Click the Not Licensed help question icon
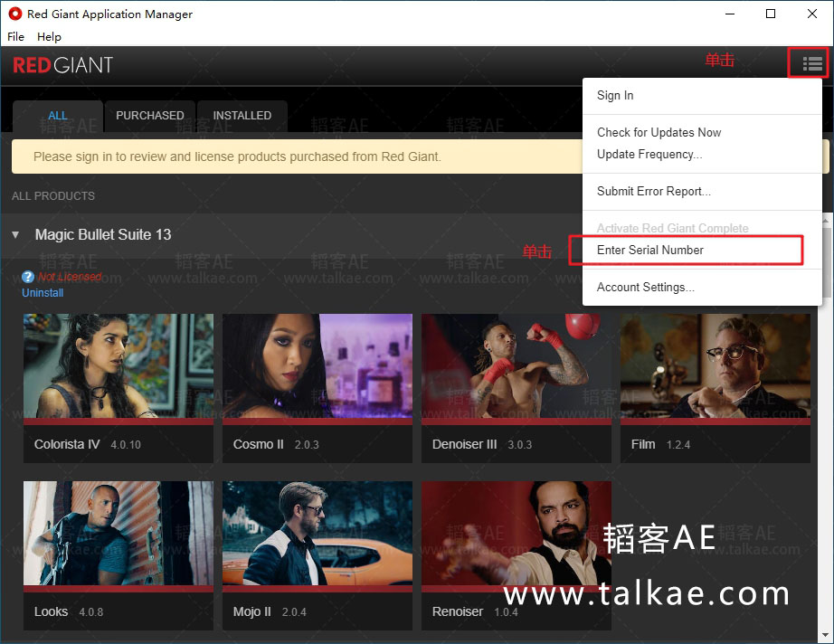834x644 pixels. click(x=28, y=277)
